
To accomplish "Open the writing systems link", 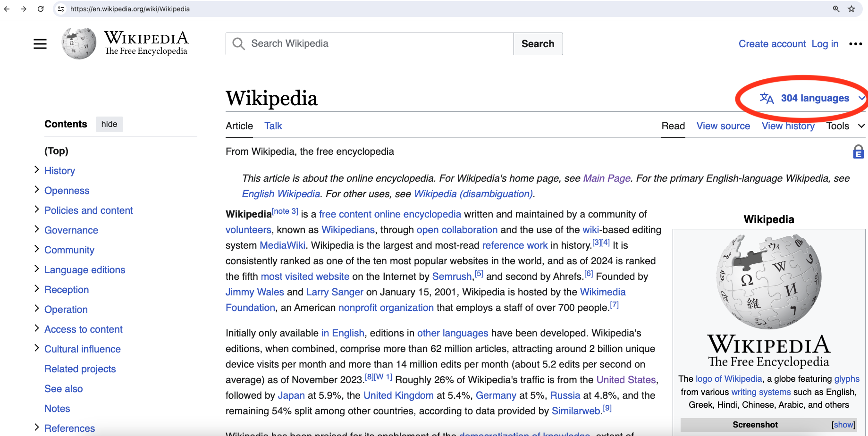I will tap(761, 392).
